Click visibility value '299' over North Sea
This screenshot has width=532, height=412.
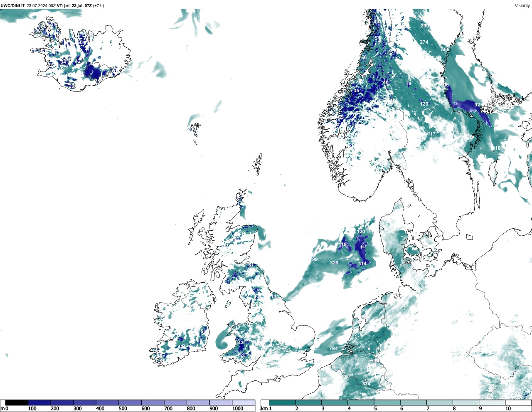(x=314, y=259)
